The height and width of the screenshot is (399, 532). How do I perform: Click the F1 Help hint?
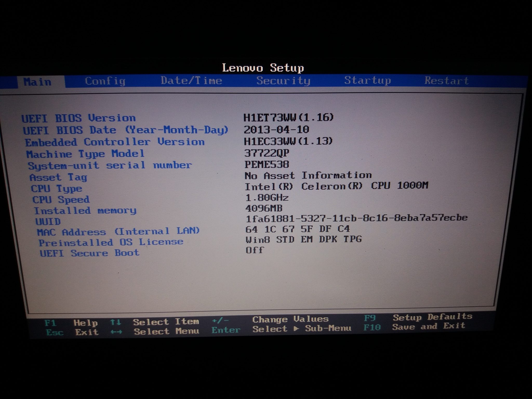click(71, 323)
